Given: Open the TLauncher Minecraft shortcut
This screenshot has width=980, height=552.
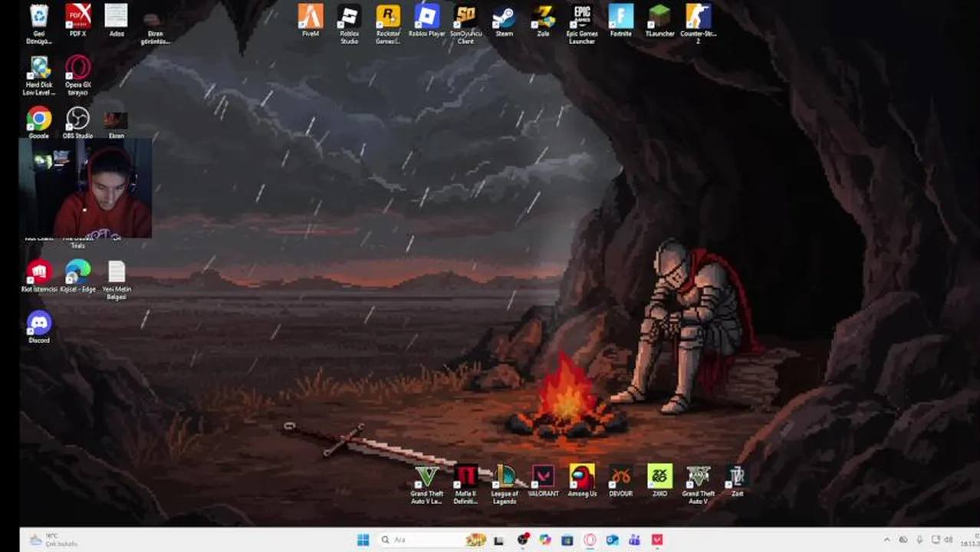Looking at the screenshot, I should coord(659,21).
